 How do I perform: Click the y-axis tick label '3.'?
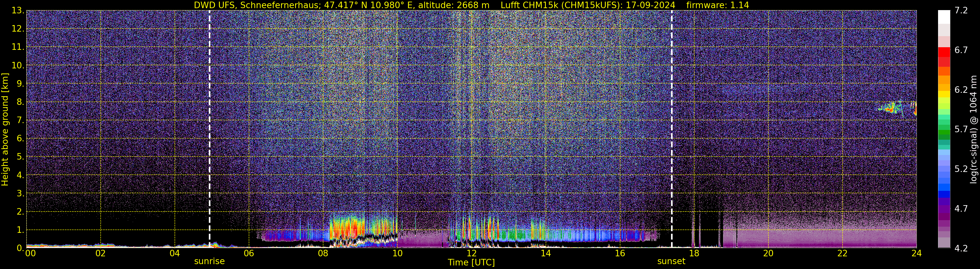click(20, 193)
